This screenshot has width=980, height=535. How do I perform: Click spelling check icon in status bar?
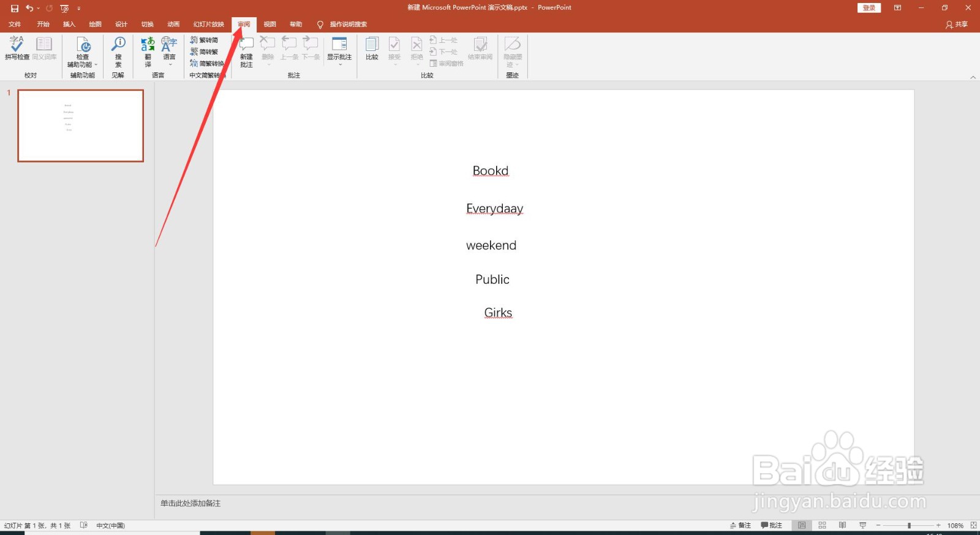[84, 525]
